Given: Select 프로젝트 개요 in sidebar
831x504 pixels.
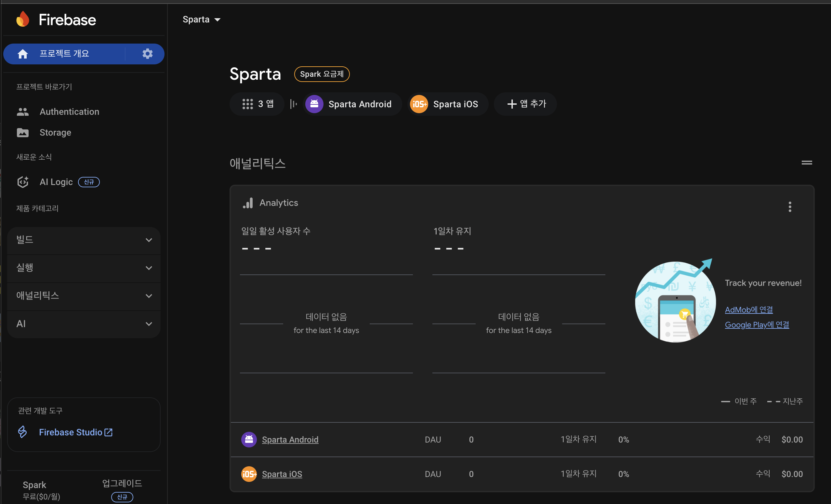Looking at the screenshot, I should coord(64,54).
